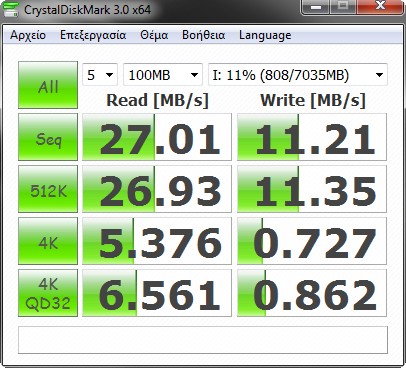
Task: Open the Θέμα menu
Action: (x=154, y=35)
